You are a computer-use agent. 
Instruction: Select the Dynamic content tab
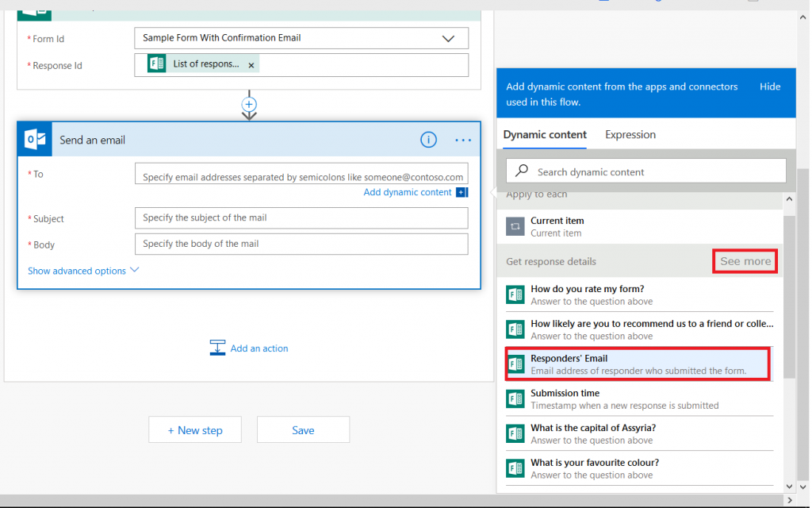544,135
